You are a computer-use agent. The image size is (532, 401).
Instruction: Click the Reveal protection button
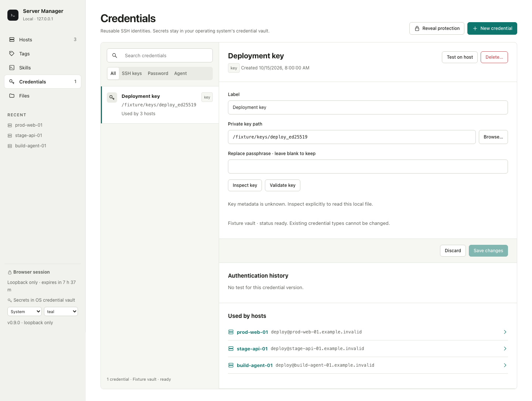coord(437,28)
